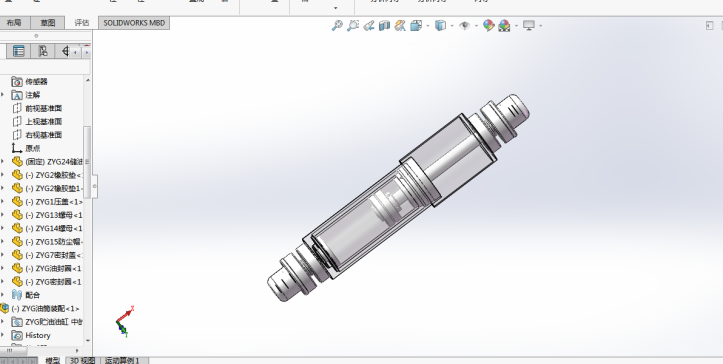
Task: Click the tree scrollbar up arrow
Action: pos(88,80)
